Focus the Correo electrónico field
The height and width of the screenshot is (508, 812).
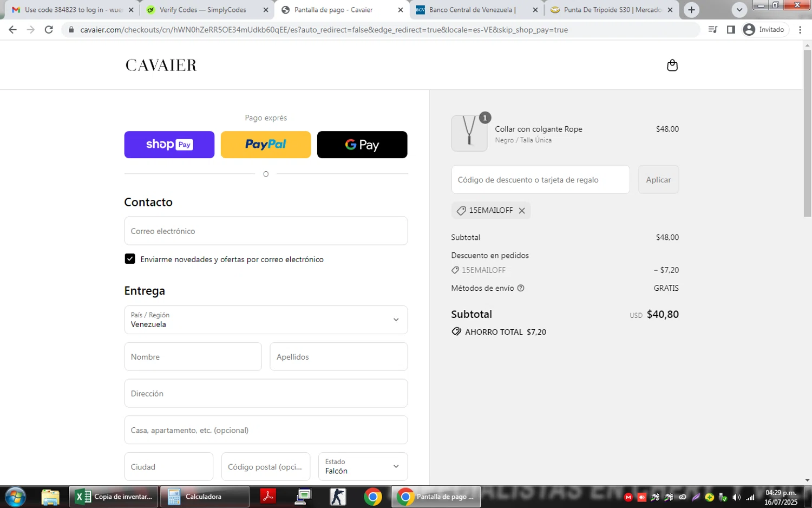pyautogui.click(x=266, y=231)
